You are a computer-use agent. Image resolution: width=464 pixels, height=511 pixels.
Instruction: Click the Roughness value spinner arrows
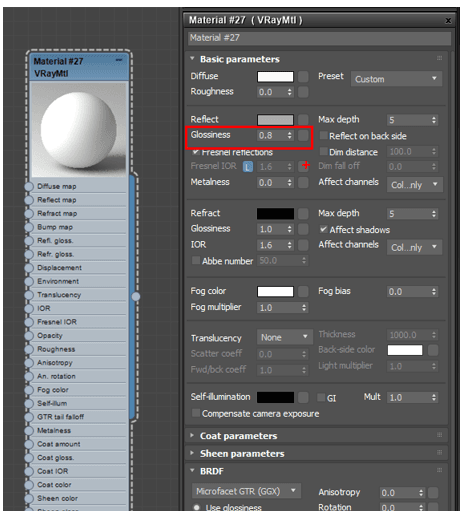point(290,92)
